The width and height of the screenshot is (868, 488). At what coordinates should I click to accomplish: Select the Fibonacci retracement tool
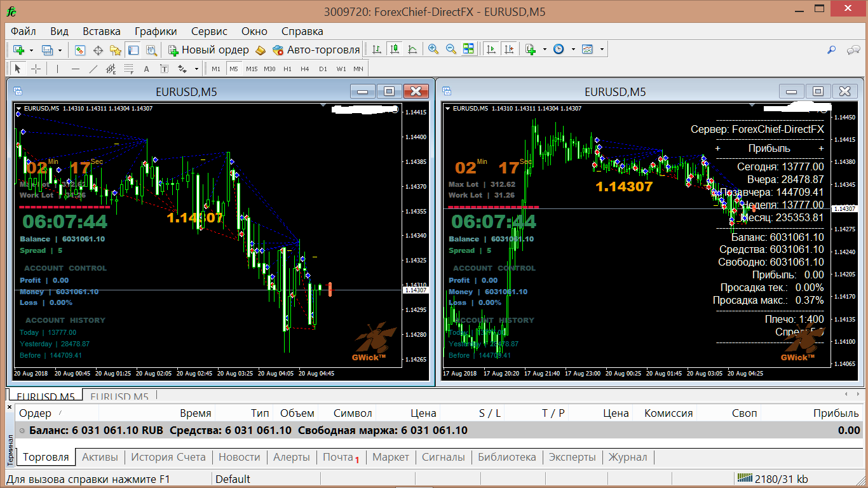point(129,69)
